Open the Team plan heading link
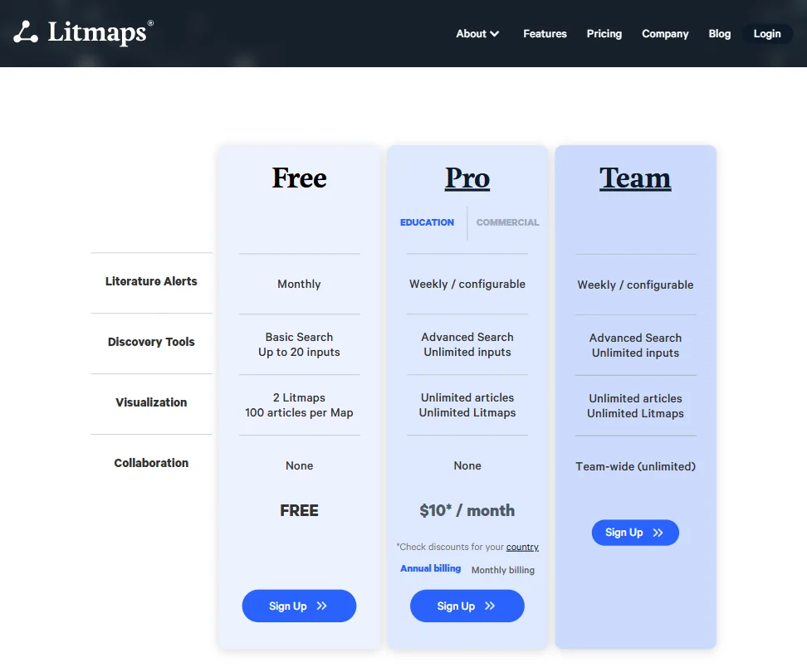Viewport: 807px width, 672px height. (x=635, y=178)
